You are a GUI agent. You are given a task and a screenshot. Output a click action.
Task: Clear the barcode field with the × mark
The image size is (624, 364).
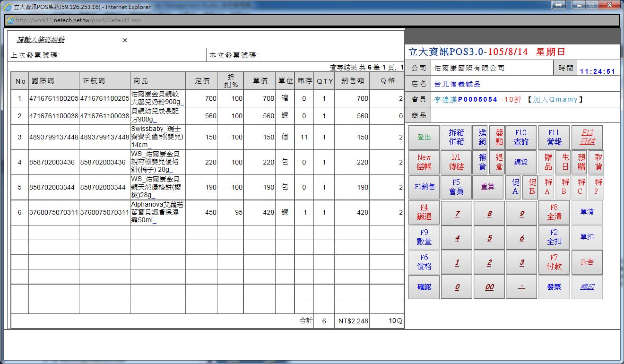pos(125,41)
